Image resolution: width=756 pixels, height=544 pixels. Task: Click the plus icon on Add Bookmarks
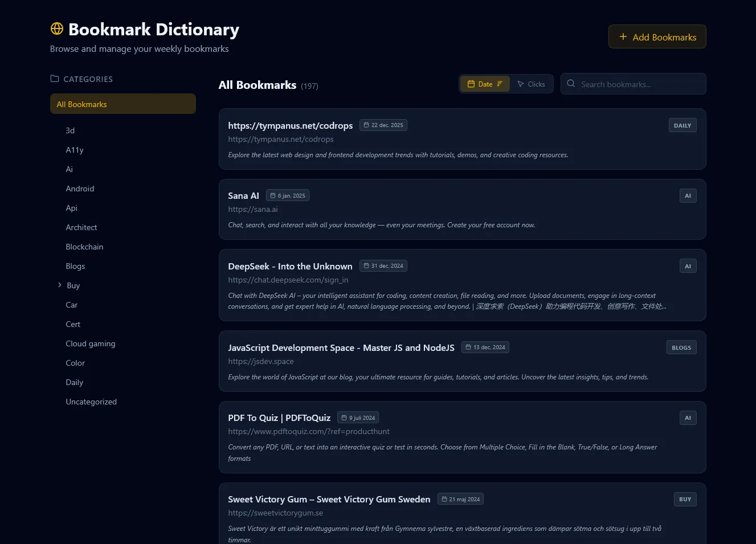pos(622,36)
